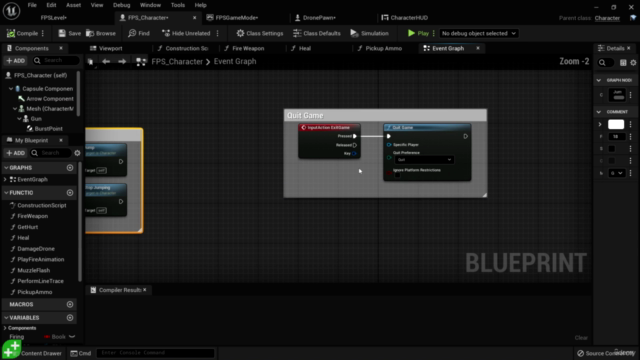Click the Components search field
Viewport: 640px width, 360px height.
[x=56, y=60]
